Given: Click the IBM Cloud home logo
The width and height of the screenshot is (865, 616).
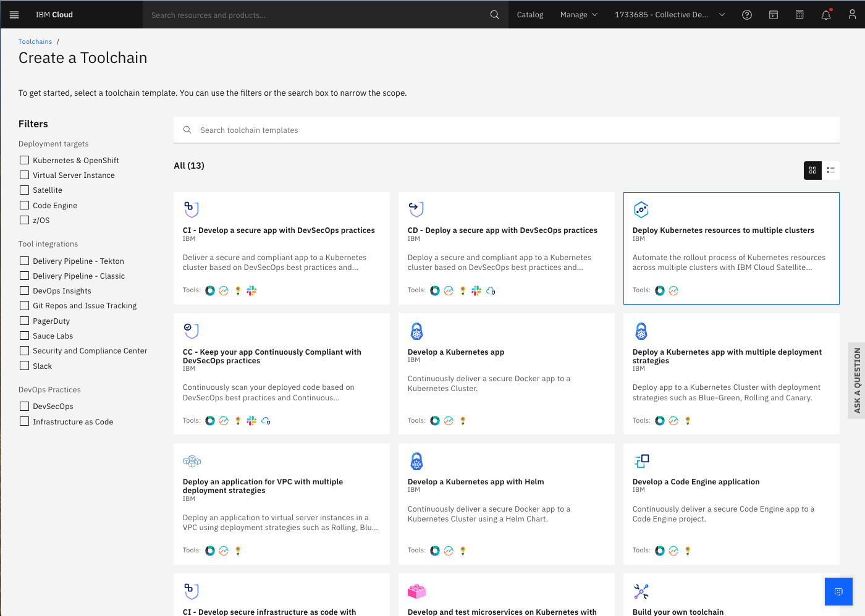Looking at the screenshot, I should tap(54, 15).
